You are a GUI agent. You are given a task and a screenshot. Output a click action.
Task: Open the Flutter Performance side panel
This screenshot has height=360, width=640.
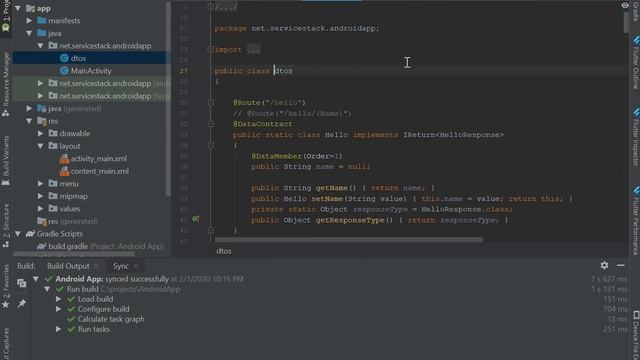tap(636, 220)
